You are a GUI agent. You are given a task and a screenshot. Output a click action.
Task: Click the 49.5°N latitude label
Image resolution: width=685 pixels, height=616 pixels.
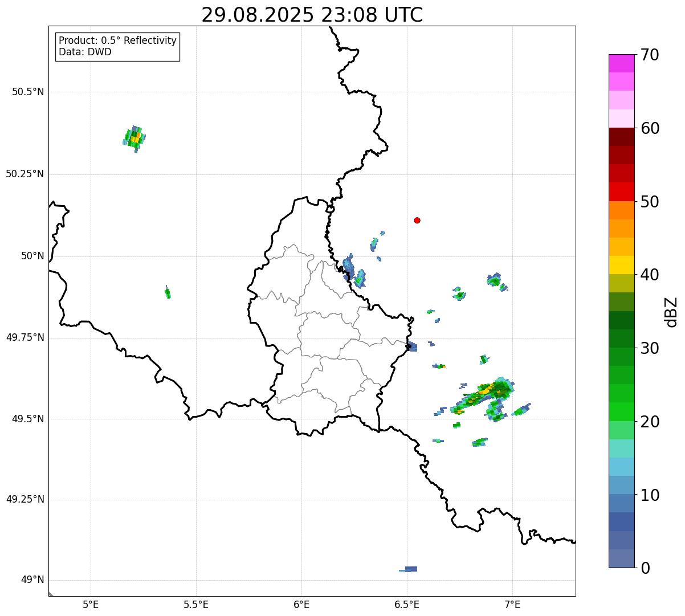[x=27, y=419]
